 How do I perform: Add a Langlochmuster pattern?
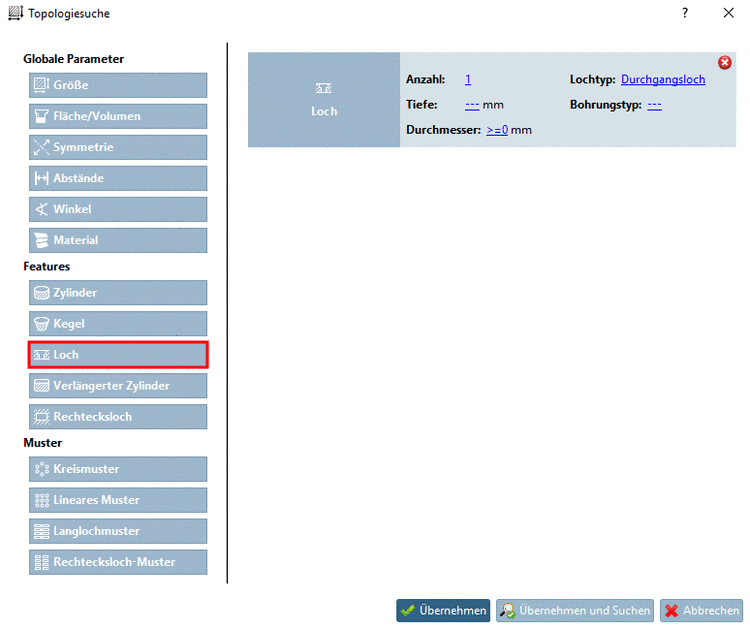coord(118,531)
